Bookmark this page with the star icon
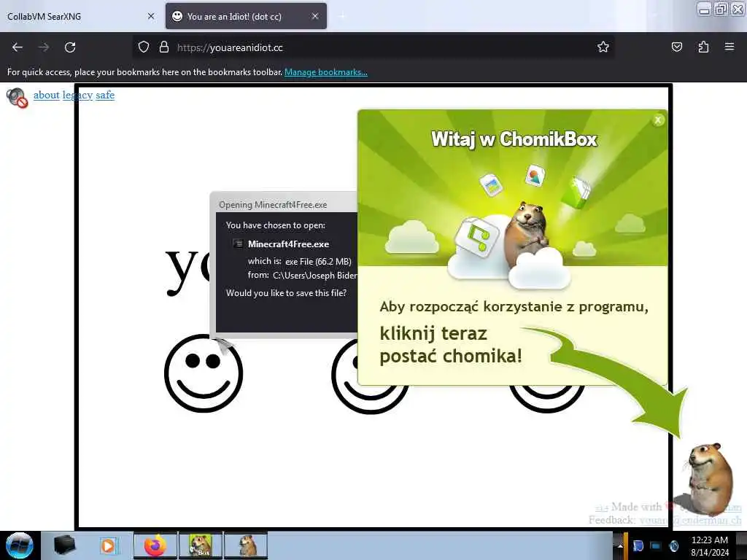 [x=603, y=47]
